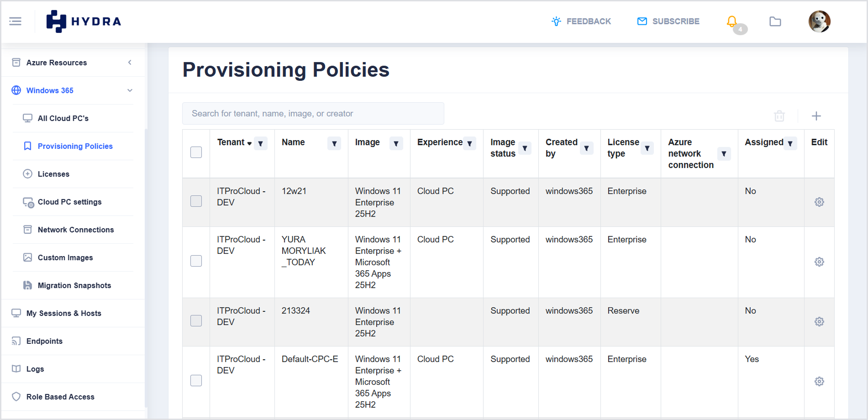The width and height of the screenshot is (868, 420).
Task: Go to Endpoints section
Action: [x=73, y=341]
